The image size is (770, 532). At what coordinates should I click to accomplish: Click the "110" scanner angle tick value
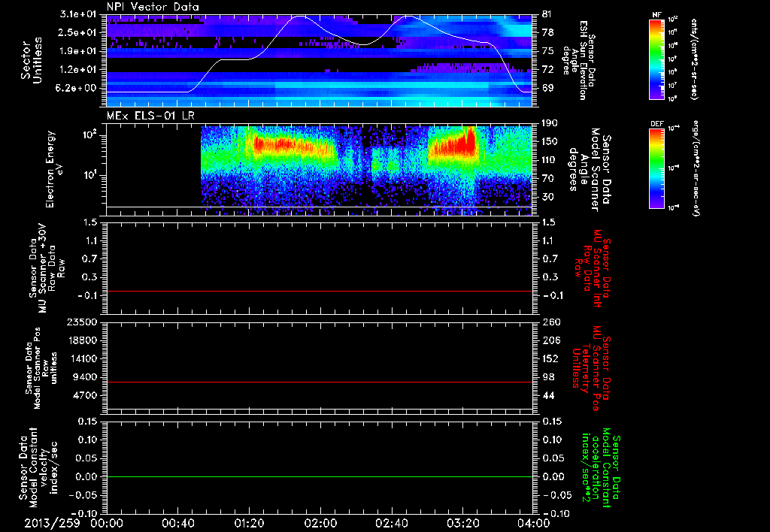[x=550, y=160]
